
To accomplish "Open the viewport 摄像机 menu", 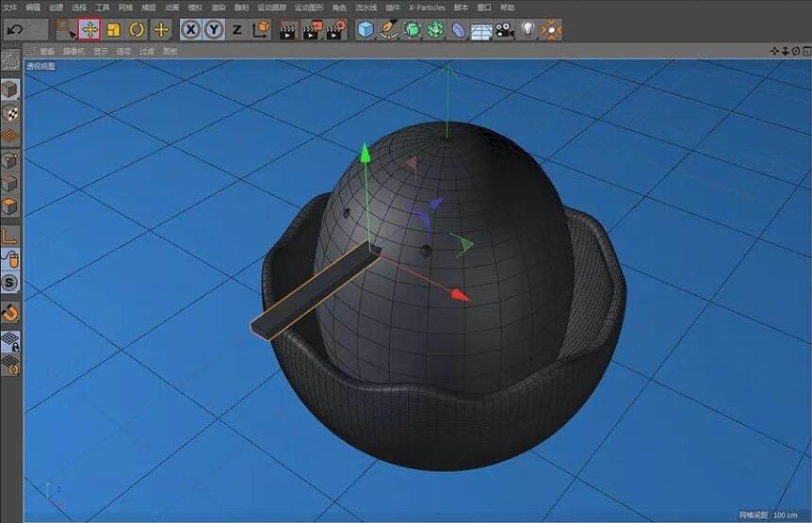I will [73, 51].
